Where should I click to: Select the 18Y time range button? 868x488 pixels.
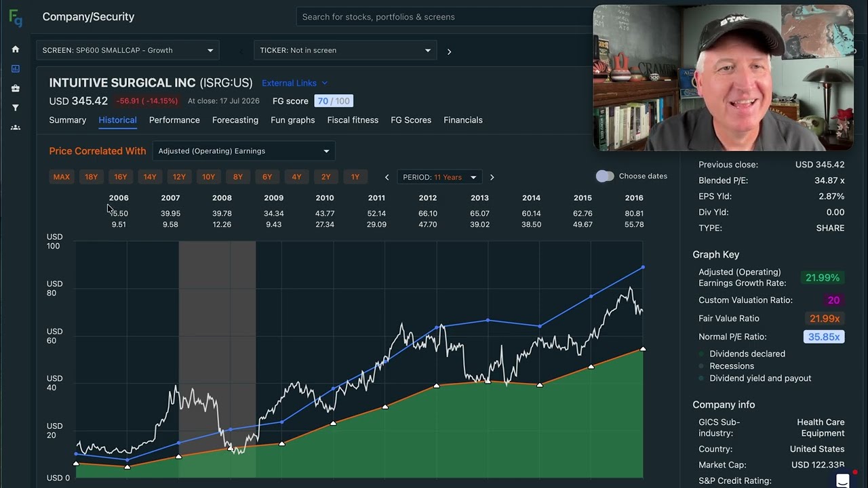click(x=91, y=177)
